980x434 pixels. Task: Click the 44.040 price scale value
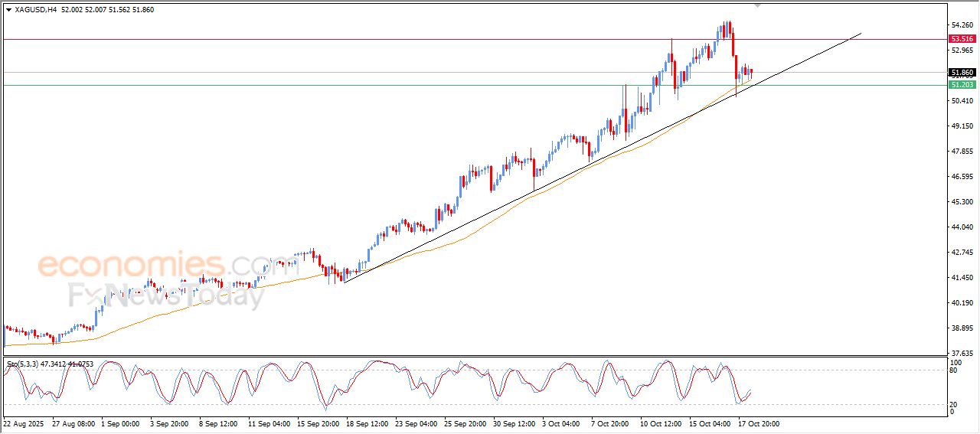(x=962, y=227)
